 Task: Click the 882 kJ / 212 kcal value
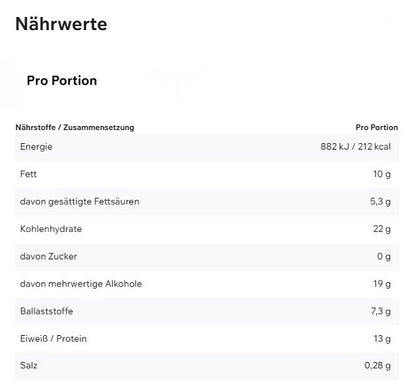(x=356, y=147)
